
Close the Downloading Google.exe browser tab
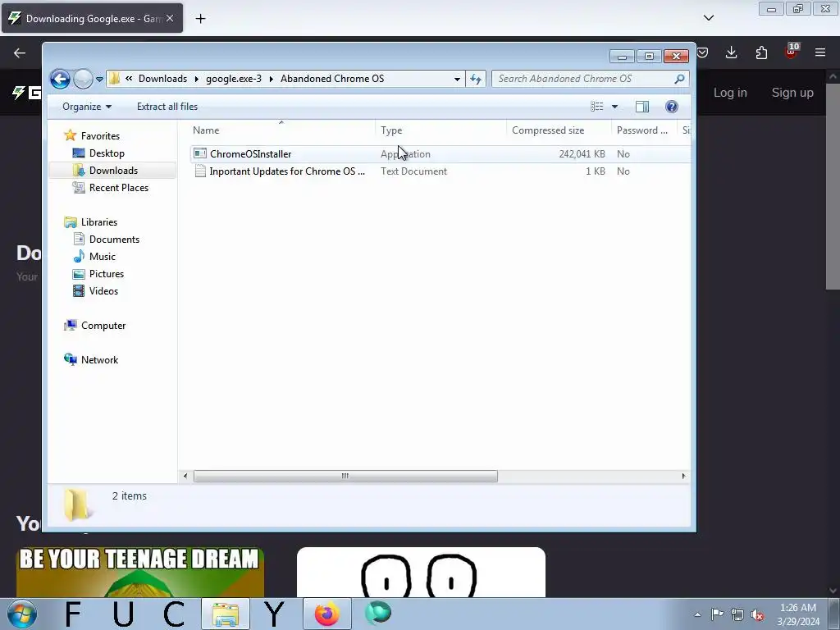[170, 18]
